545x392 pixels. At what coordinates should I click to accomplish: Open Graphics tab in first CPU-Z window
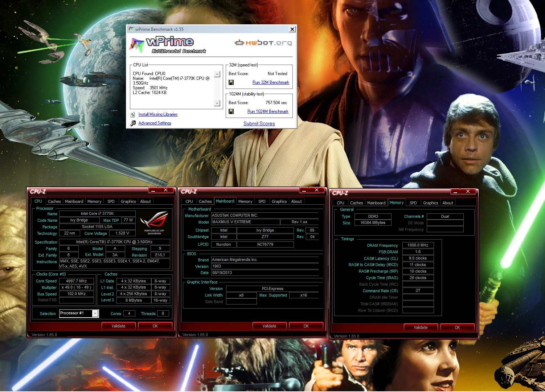[x=128, y=201]
